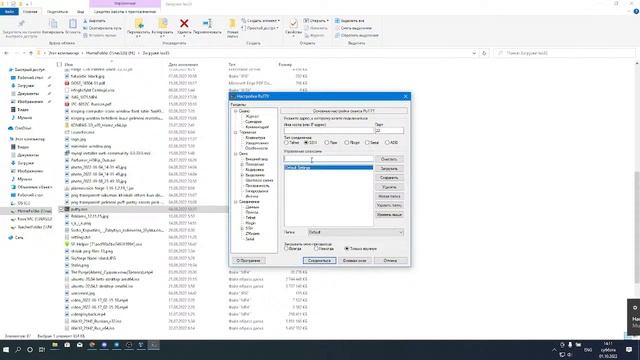Open the address bar history dropdown arrow
This screenshot has height=360, width=640.
click(x=474, y=53)
